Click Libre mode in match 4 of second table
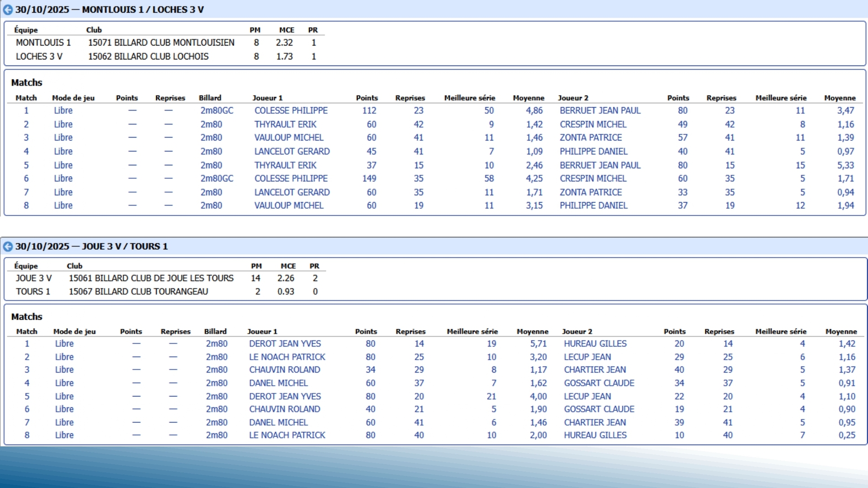Image resolution: width=868 pixels, height=488 pixels. [x=64, y=383]
